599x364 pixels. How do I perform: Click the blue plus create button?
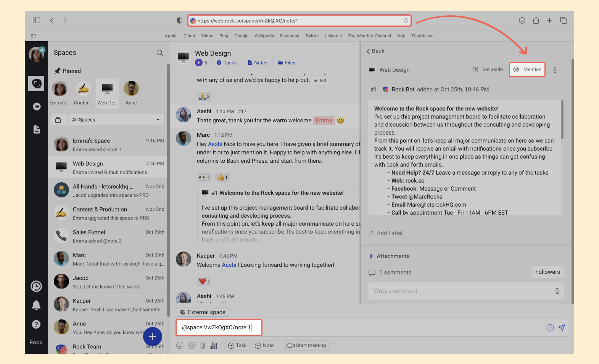[x=153, y=337]
